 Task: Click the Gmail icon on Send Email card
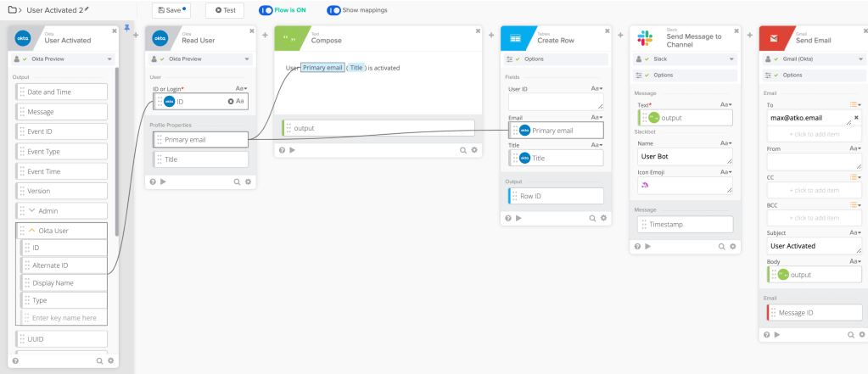[776, 38]
